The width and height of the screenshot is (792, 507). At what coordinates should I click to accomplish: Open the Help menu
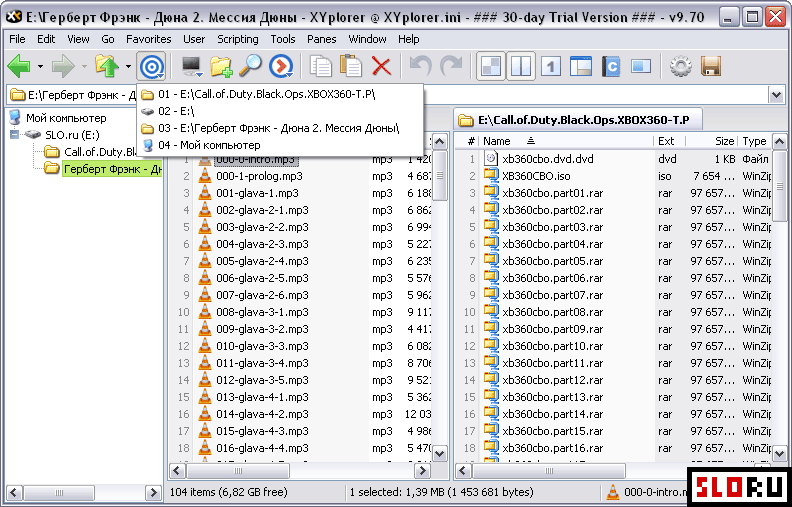point(408,39)
